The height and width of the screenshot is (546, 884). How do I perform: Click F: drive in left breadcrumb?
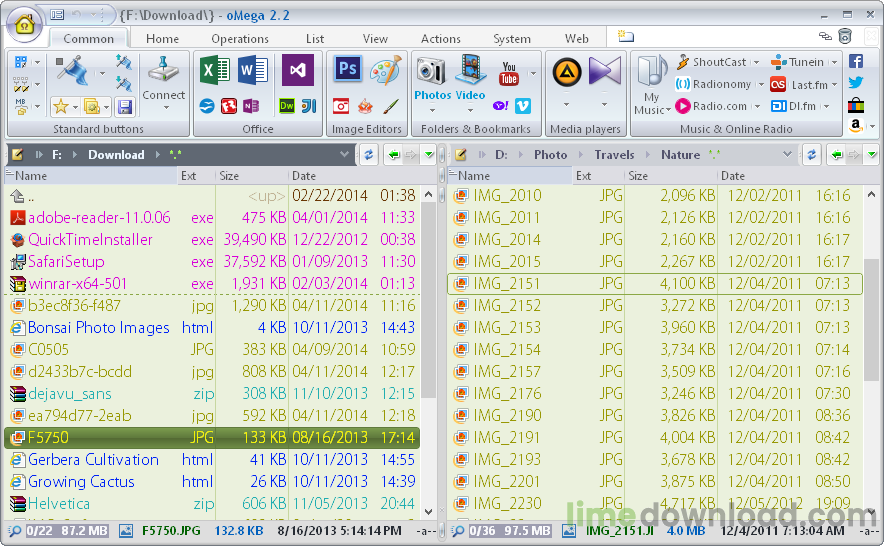[56, 155]
